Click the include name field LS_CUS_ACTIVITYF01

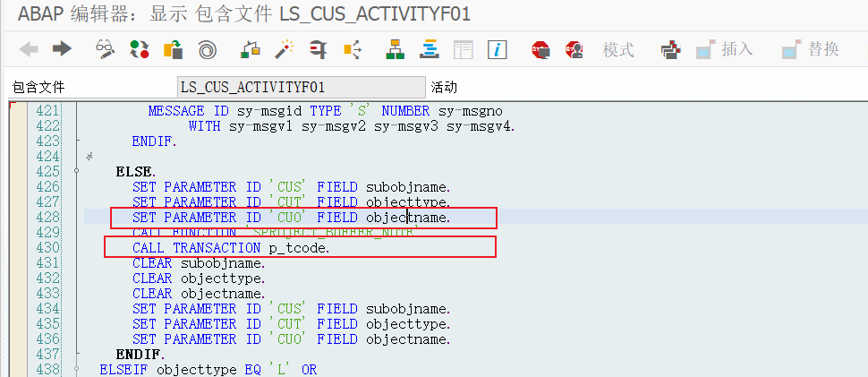302,87
